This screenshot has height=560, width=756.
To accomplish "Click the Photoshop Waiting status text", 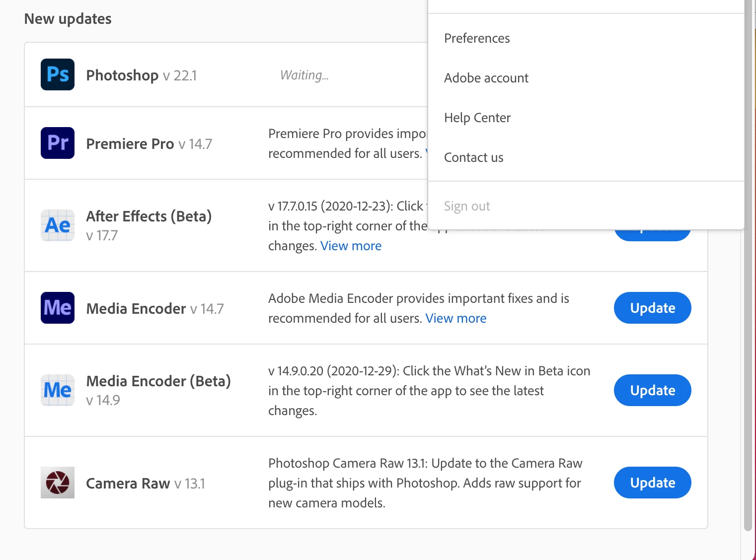I will [304, 75].
